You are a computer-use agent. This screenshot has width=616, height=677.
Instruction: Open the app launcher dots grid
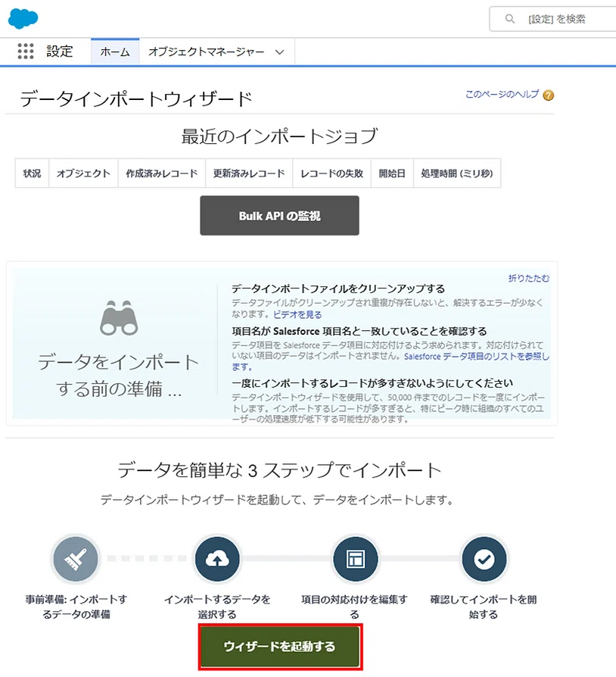point(26,51)
